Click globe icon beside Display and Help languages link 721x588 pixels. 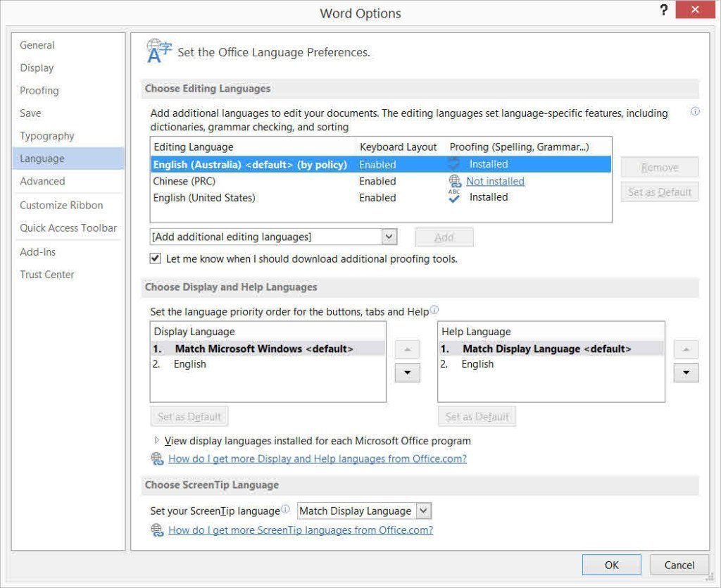coord(157,458)
